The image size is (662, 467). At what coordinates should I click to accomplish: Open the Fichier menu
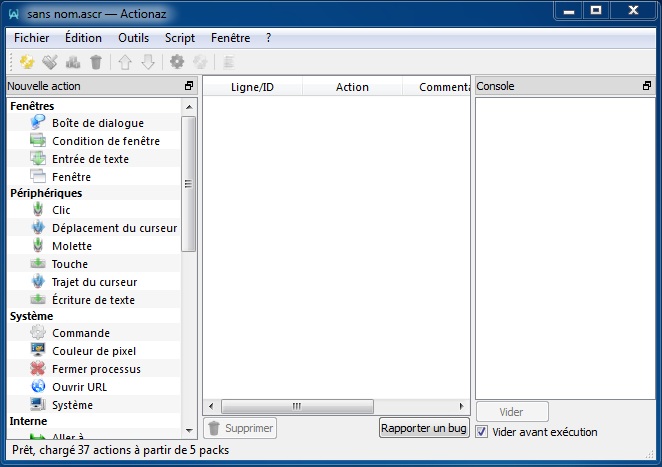32,37
